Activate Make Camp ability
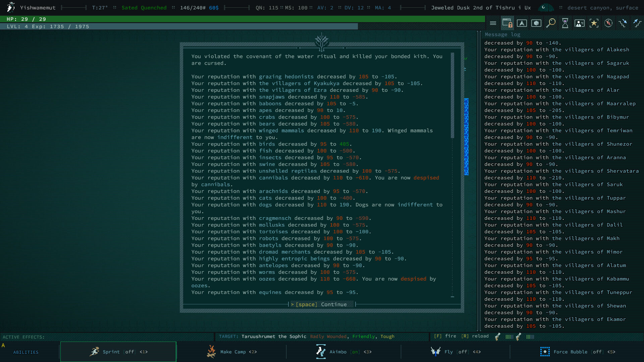 point(231,352)
